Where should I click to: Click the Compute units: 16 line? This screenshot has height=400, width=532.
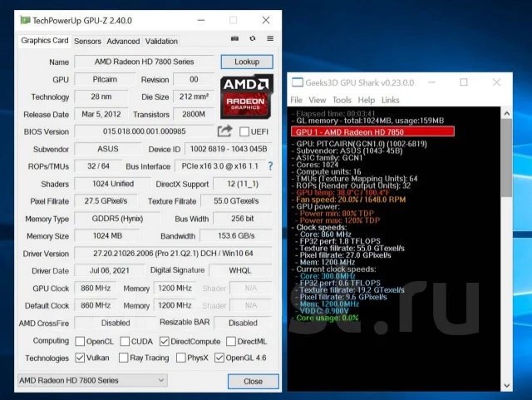pyautogui.click(x=328, y=172)
